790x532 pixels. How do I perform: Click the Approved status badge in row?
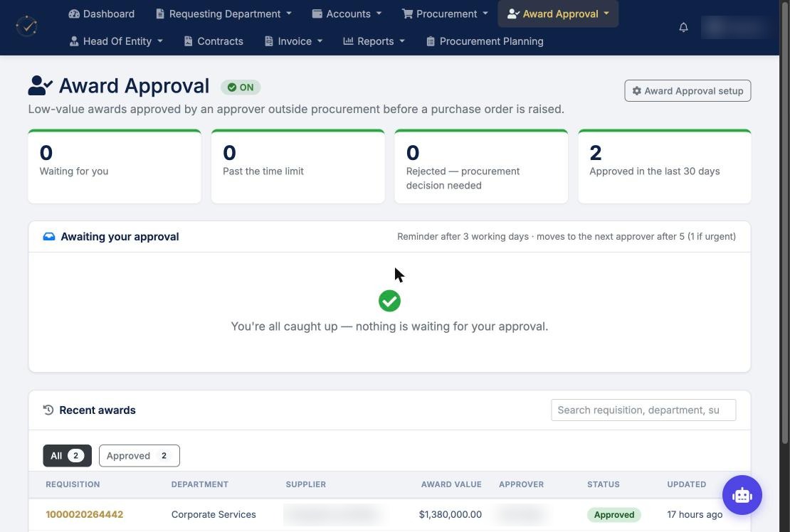click(x=613, y=514)
